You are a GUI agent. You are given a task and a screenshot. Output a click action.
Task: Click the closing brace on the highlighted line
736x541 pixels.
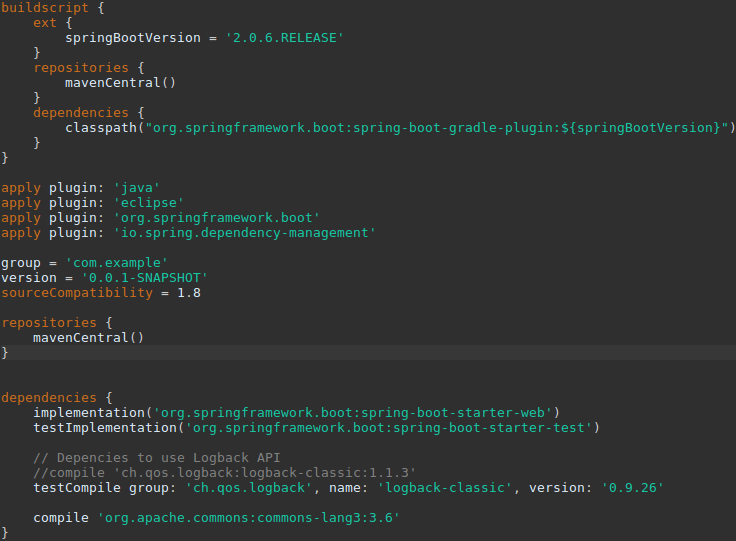click(5, 353)
